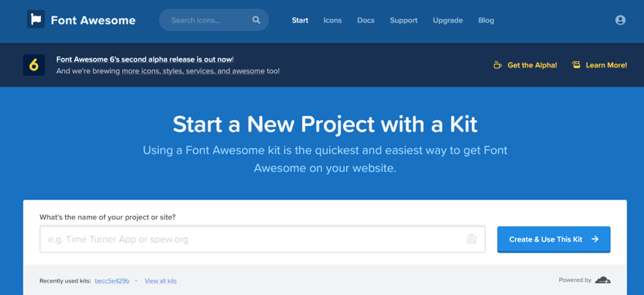Click the "Font Awesome 6's second alpha release" headline

click(144, 59)
